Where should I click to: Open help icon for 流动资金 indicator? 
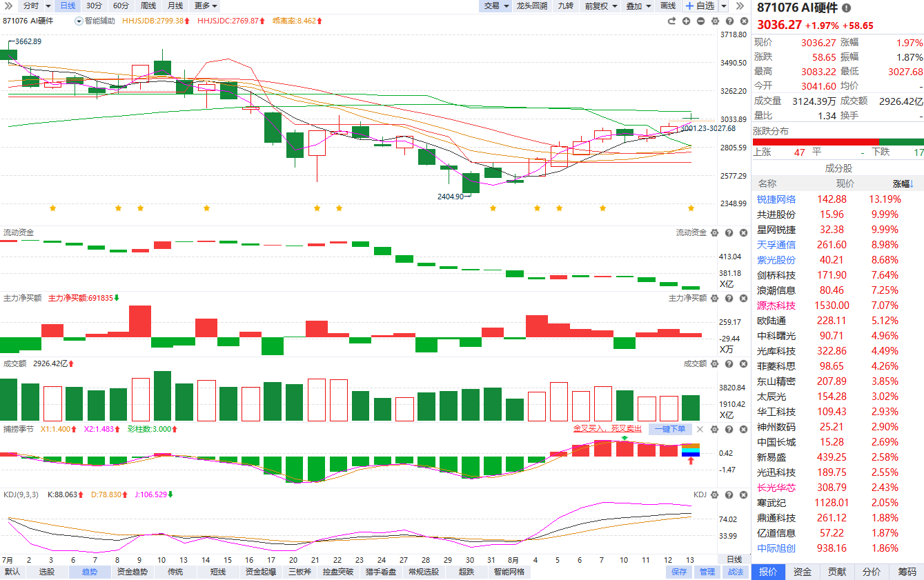728,233
